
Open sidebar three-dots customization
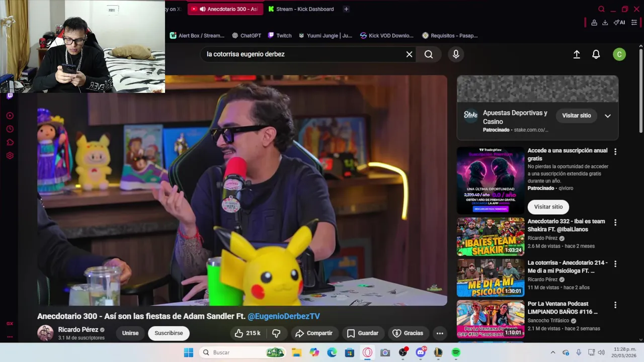[10, 337]
